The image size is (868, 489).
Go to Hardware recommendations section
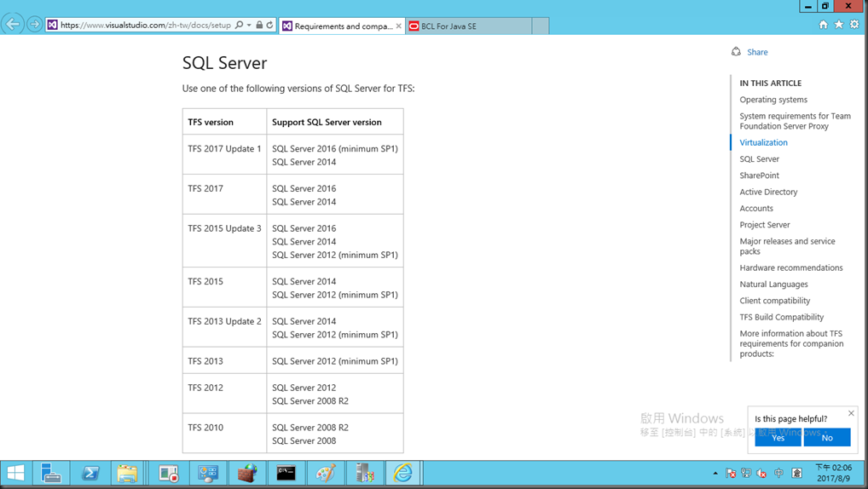point(791,268)
